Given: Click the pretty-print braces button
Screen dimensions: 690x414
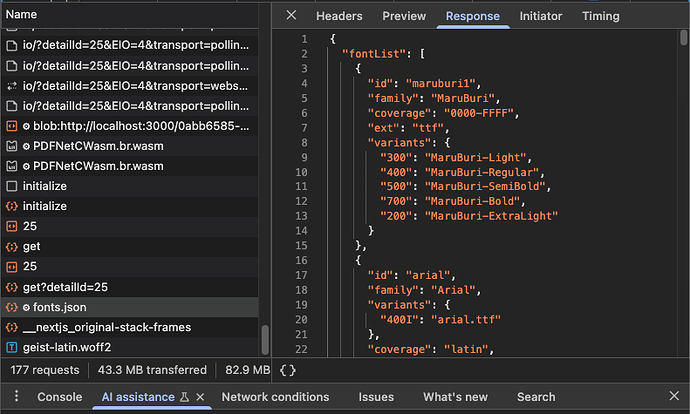Looking at the screenshot, I should [288, 370].
